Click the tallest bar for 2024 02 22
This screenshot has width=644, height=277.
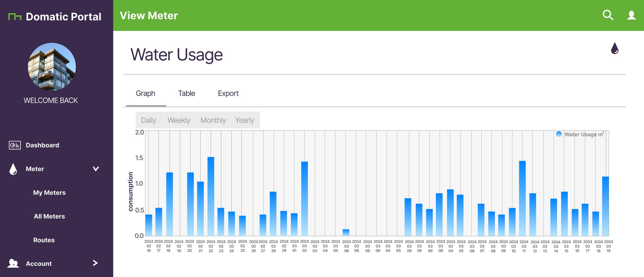[211, 196]
